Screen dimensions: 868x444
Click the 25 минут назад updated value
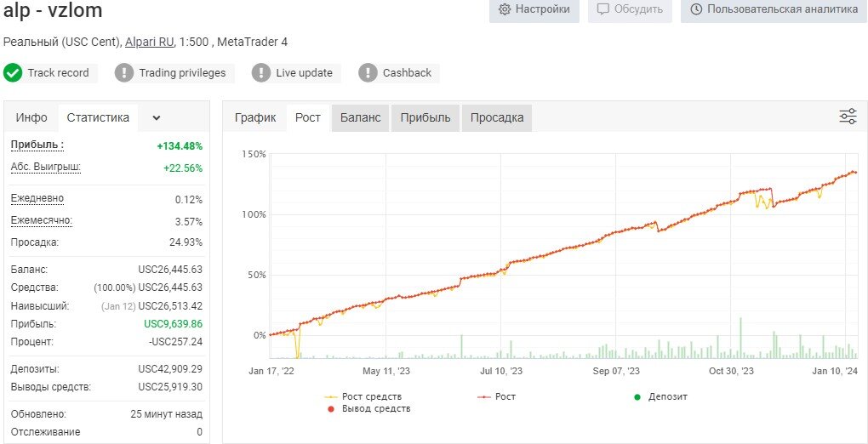point(166,415)
